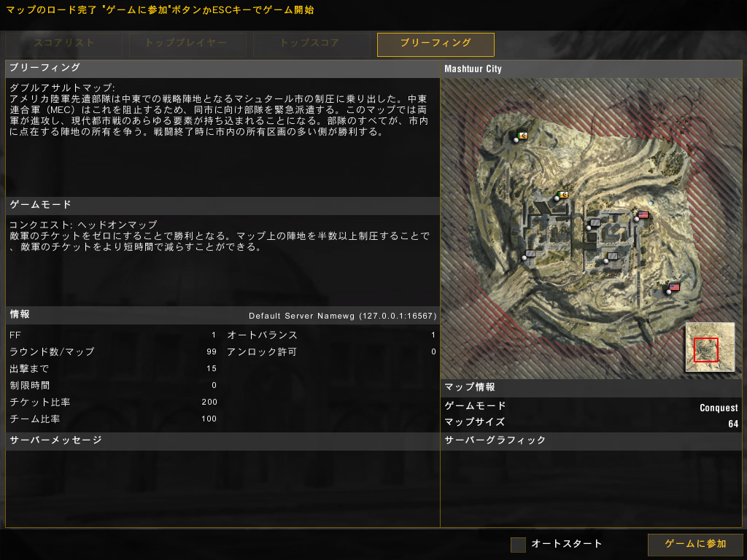
Task: Click the small overview minimap thumbnail
Action: [x=710, y=347]
